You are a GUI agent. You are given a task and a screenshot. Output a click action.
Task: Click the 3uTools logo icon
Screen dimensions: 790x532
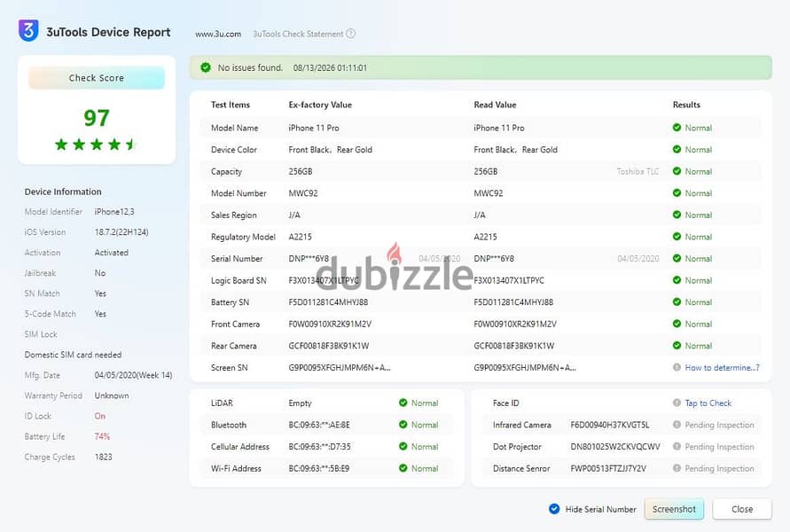tap(28, 30)
